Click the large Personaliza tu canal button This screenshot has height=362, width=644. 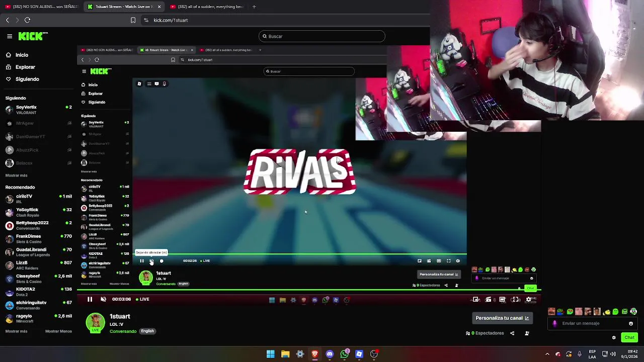(502, 318)
